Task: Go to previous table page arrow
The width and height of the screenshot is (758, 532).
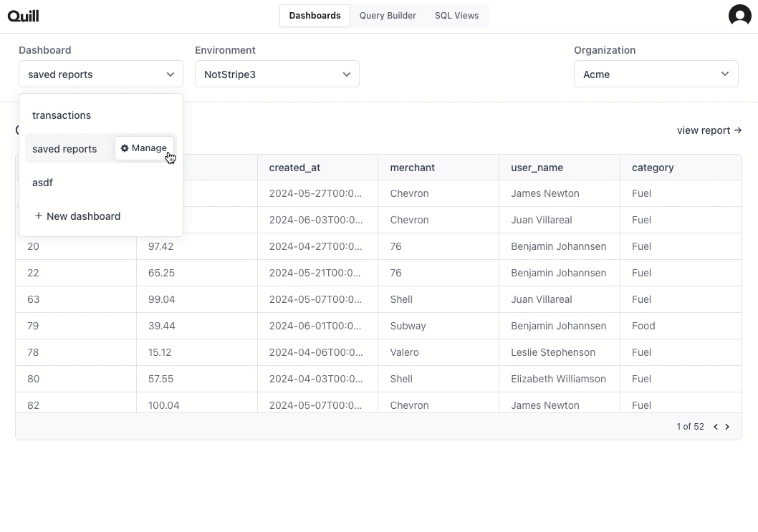Action: tap(716, 427)
